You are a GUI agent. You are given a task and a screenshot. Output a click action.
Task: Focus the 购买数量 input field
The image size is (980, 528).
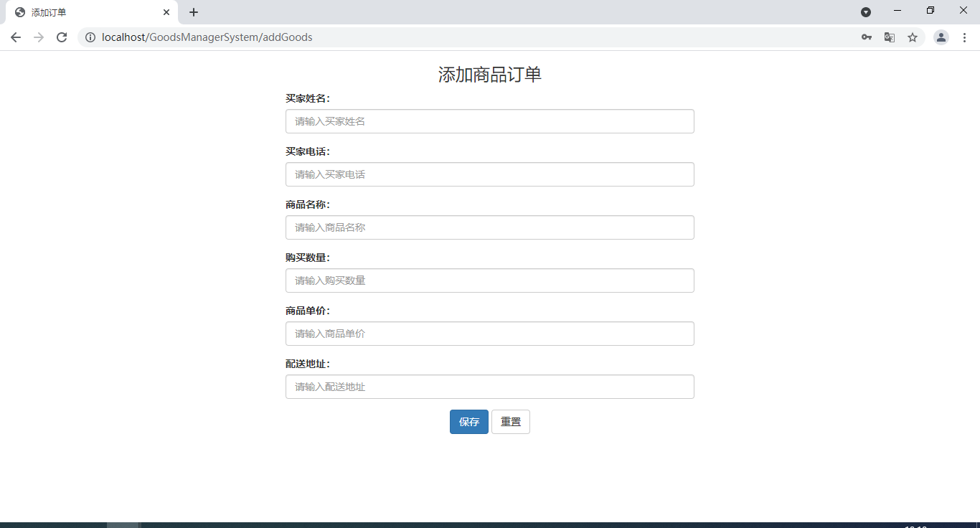pyautogui.click(x=490, y=280)
